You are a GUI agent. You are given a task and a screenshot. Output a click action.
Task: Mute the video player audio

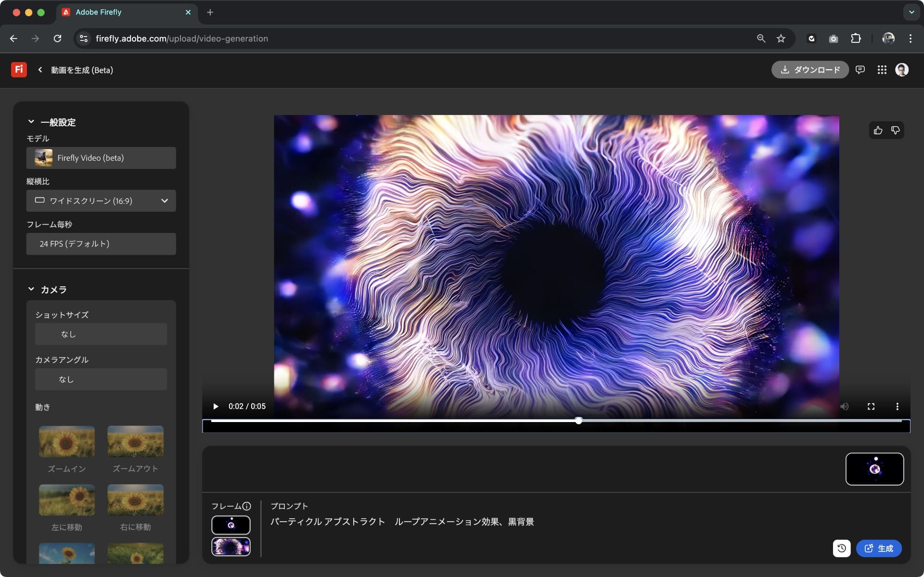(x=845, y=406)
